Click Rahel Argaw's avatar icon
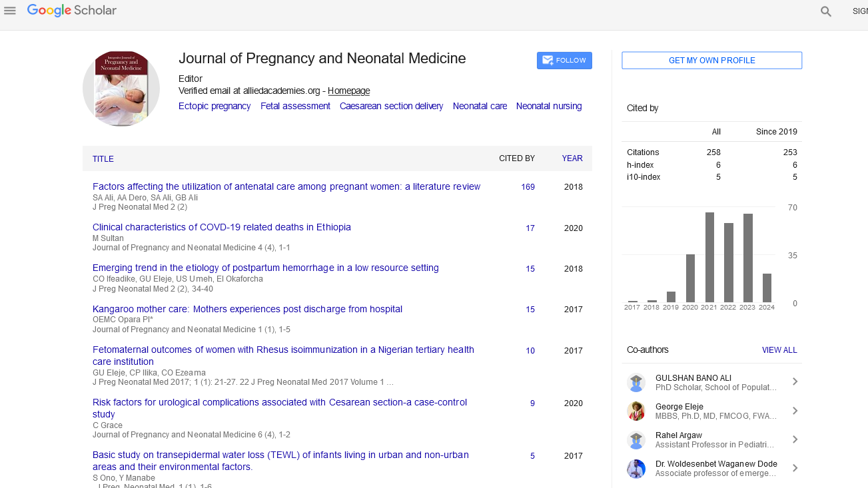This screenshot has width=868, height=488. pyautogui.click(x=636, y=440)
